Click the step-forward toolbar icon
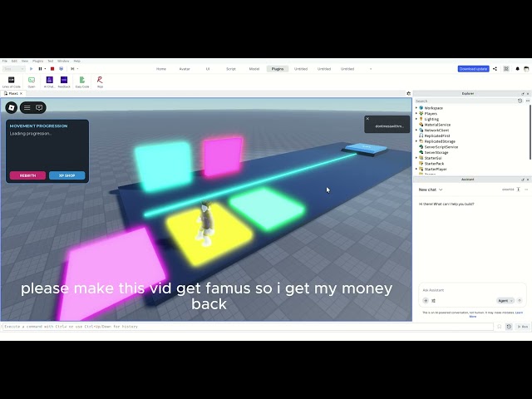The image size is (532, 399). tap(72, 69)
